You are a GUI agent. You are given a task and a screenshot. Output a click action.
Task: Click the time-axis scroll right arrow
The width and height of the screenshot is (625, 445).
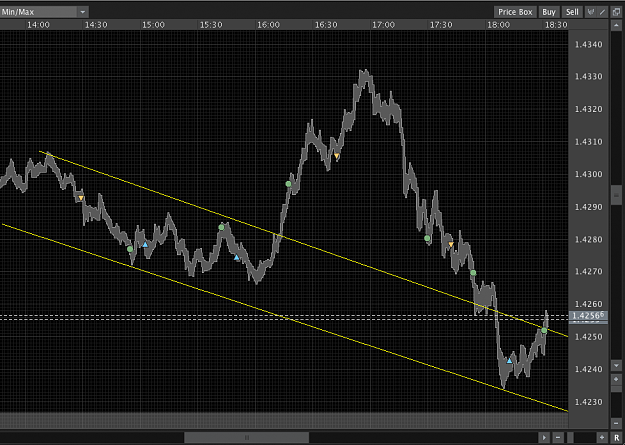(544, 437)
